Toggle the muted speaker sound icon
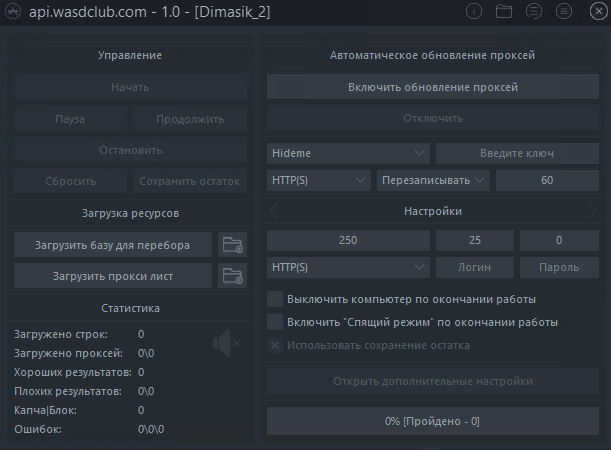Image resolution: width=611 pixels, height=450 pixels. point(227,343)
